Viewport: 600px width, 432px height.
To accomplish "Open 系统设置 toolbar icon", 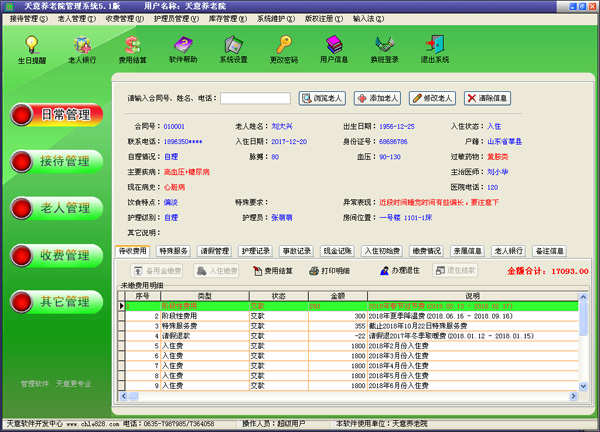I will tap(233, 47).
